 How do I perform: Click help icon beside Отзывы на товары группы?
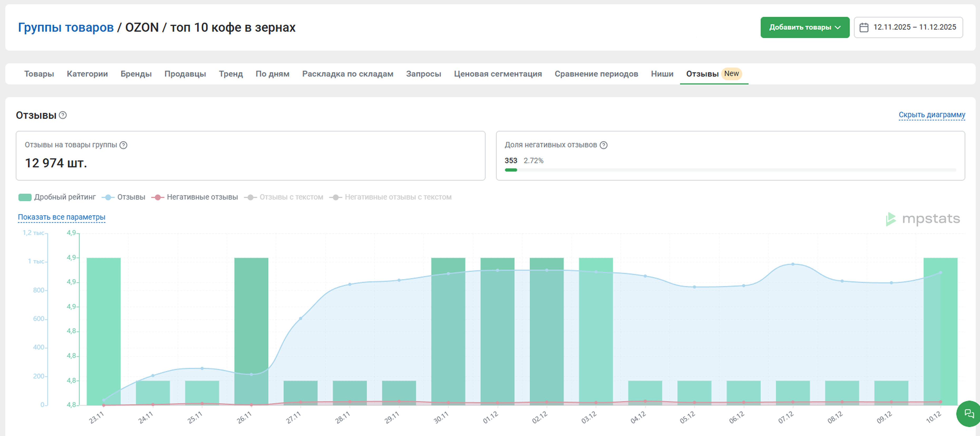coord(123,145)
